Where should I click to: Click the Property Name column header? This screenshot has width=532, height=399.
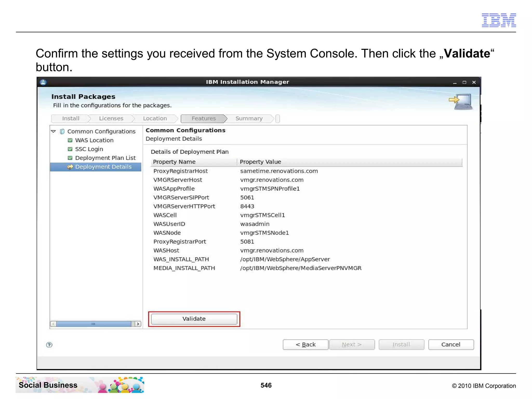tap(194, 162)
